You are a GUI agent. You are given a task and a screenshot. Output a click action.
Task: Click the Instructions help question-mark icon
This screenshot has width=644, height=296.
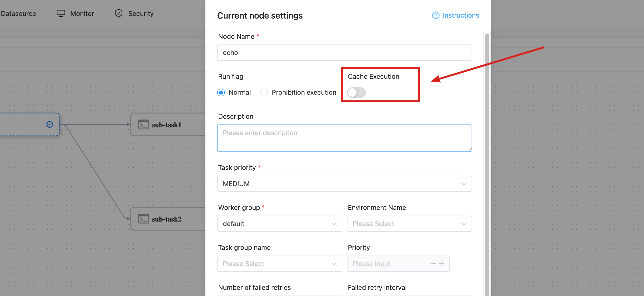(436, 15)
